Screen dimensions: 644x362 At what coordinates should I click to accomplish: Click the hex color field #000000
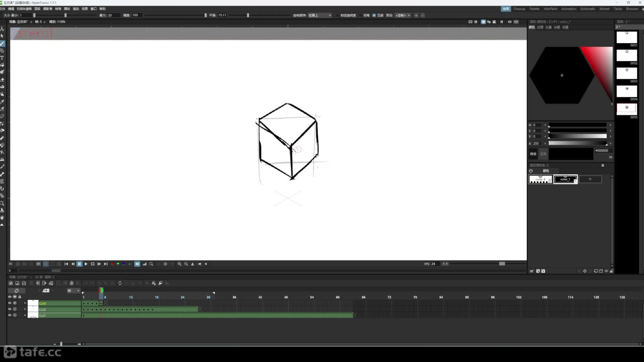tap(603, 151)
